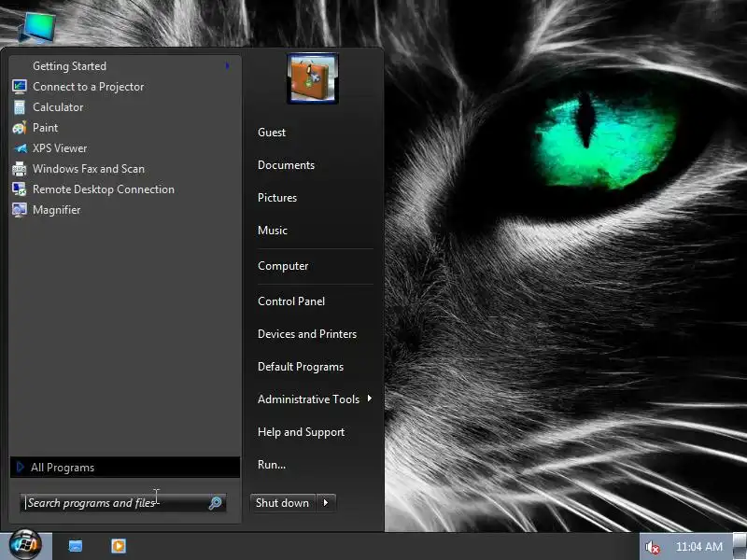Click the Start orb button
The height and width of the screenshot is (560, 747).
[x=25, y=545]
